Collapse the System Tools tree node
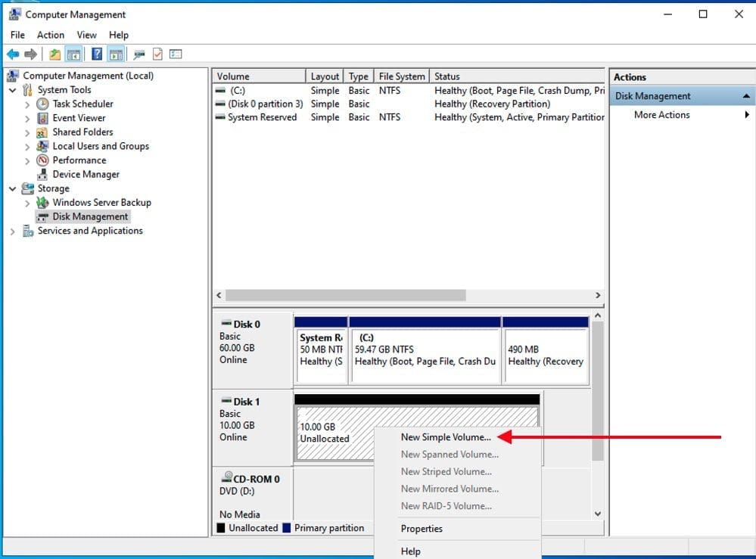This screenshot has height=559, width=756. pyautogui.click(x=13, y=90)
